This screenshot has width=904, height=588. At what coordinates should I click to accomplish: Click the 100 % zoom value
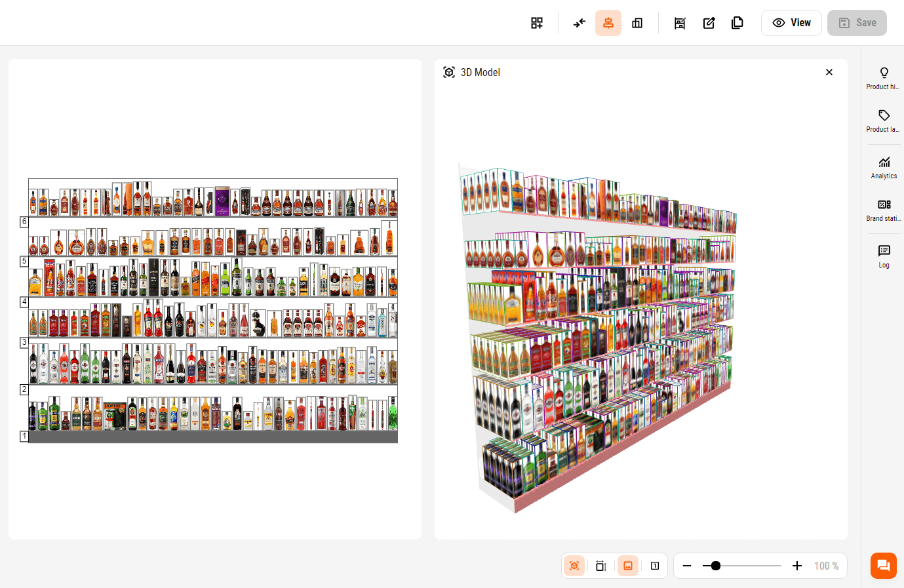pos(826,566)
